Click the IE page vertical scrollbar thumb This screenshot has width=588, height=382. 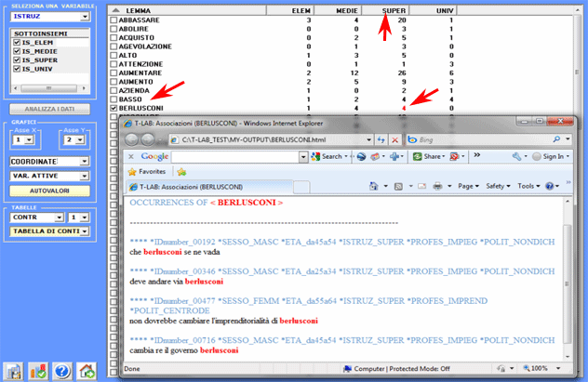click(x=567, y=283)
